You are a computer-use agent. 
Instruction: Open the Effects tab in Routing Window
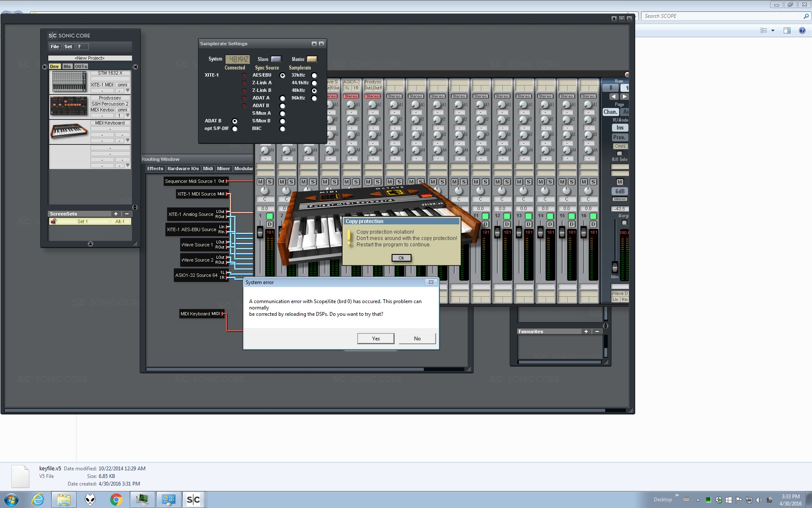point(155,168)
